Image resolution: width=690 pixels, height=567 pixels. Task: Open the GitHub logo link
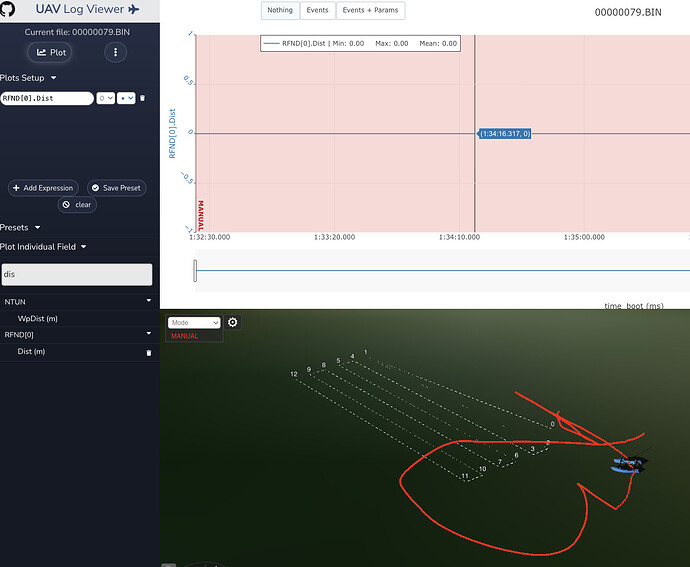(x=7, y=9)
